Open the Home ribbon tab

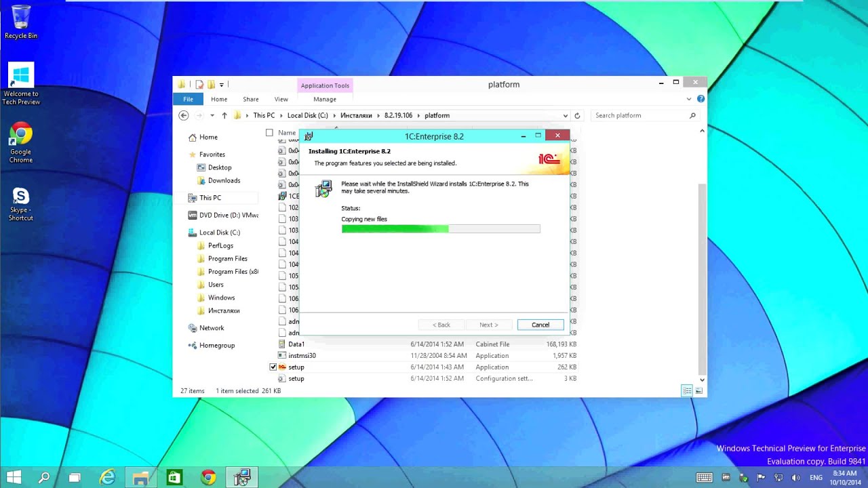coord(219,99)
